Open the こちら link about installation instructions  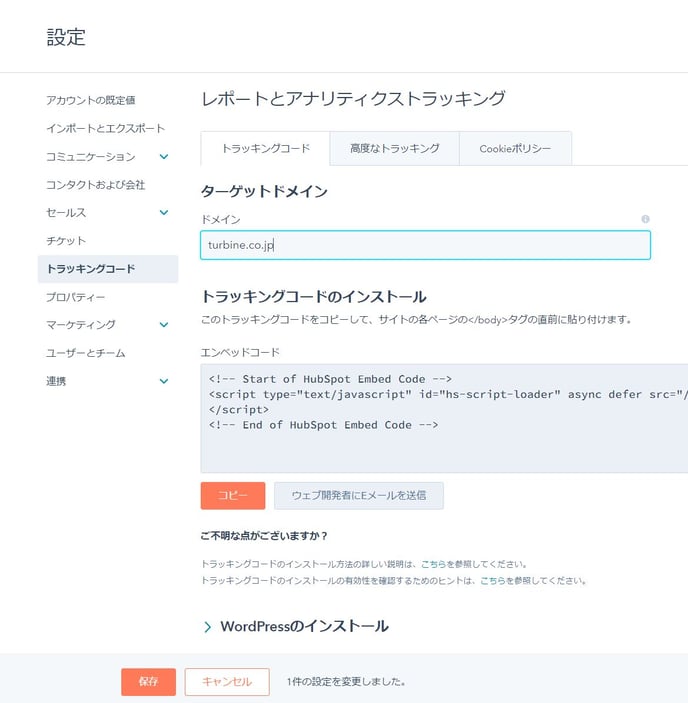click(x=433, y=564)
